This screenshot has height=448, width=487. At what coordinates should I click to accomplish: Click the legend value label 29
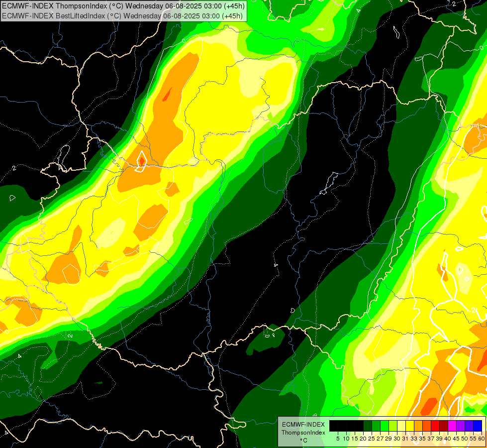click(x=388, y=439)
